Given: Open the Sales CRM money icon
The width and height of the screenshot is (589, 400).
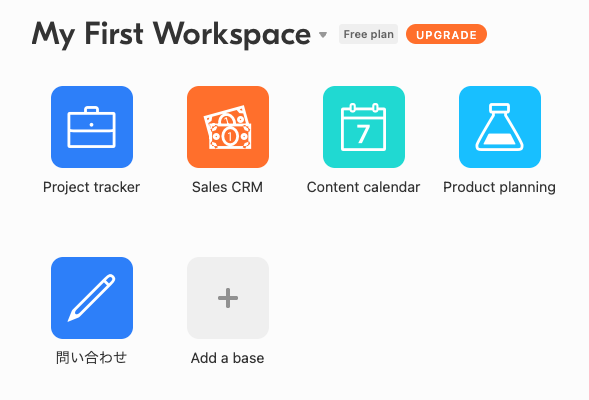Looking at the screenshot, I should [228, 127].
